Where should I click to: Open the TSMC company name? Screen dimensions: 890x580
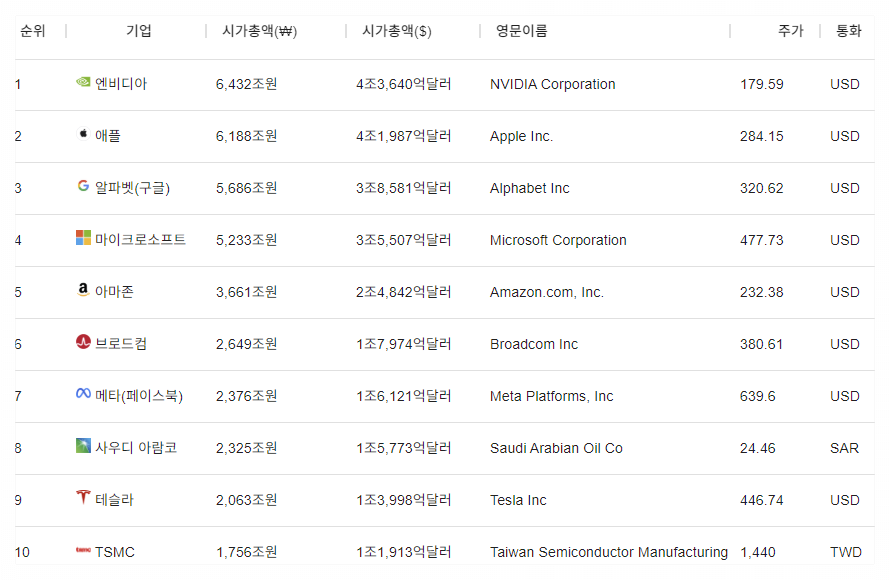pos(115,552)
